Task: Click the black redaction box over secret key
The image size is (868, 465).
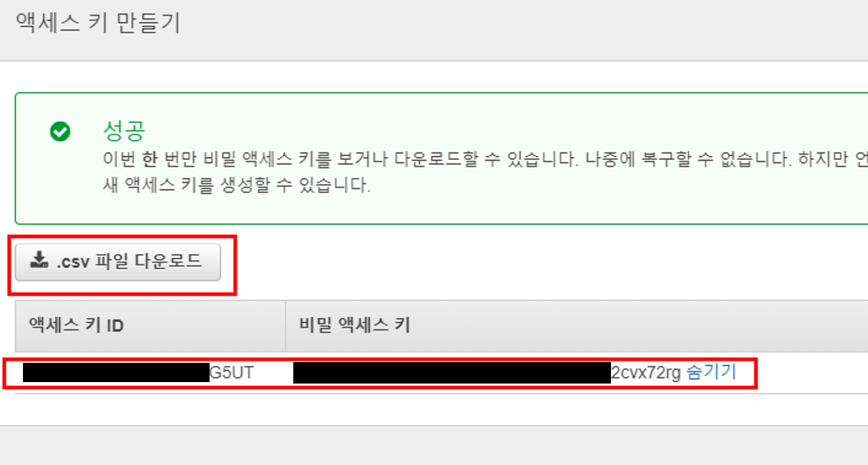Action: [x=452, y=373]
